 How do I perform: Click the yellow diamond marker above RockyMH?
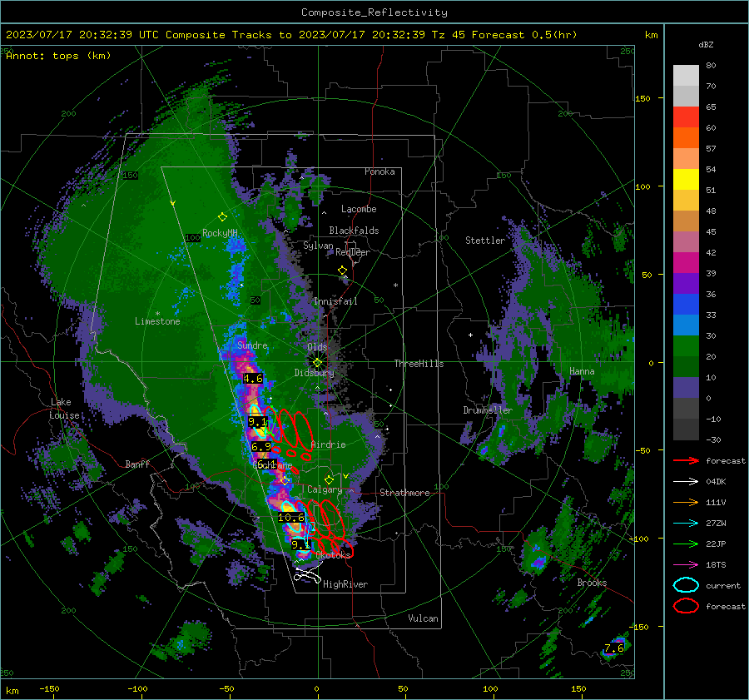pos(222,217)
